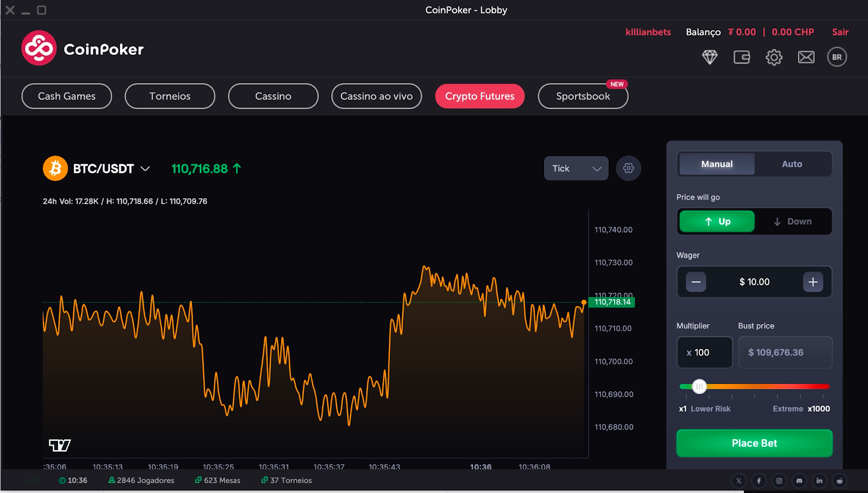
Task: Open chart settings gear next to Tick
Action: [628, 168]
